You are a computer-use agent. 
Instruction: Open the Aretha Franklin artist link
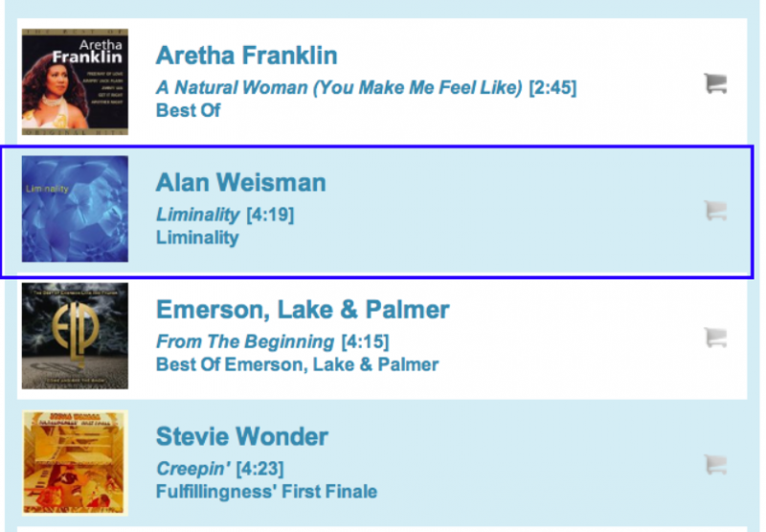coord(246,55)
